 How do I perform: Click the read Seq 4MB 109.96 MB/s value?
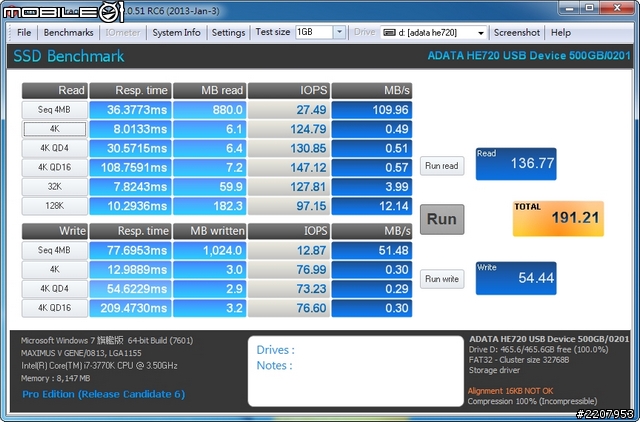click(371, 110)
